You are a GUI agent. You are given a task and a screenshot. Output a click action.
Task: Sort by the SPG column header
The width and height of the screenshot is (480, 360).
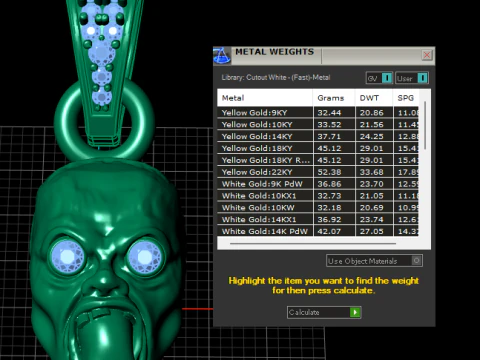[x=406, y=98]
